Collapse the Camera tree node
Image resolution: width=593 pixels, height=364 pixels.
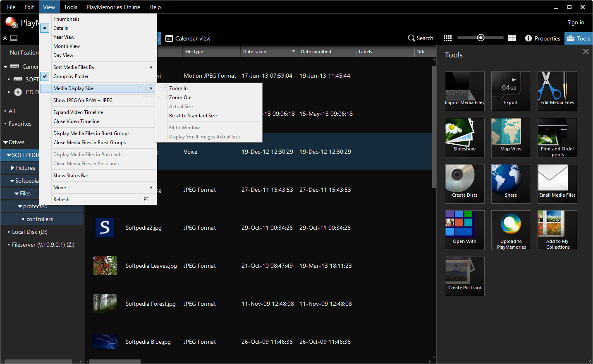click(x=6, y=67)
